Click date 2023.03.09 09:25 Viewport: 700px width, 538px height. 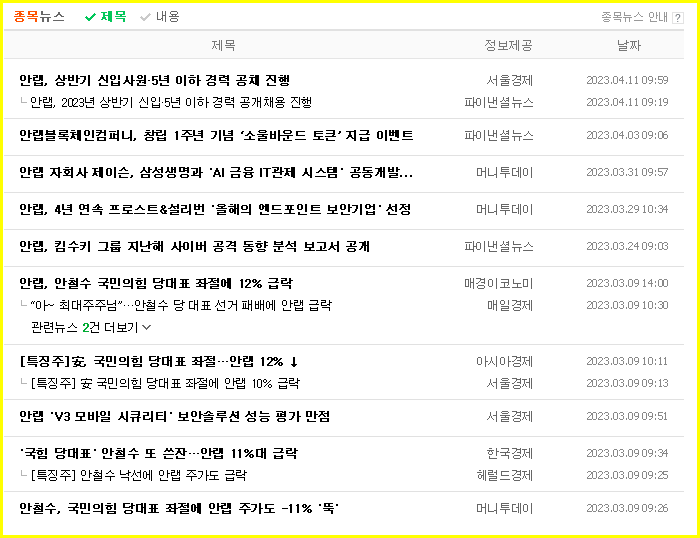click(627, 475)
